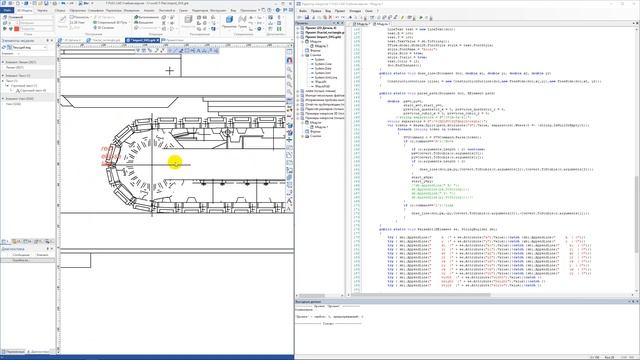The height and width of the screenshot is (360, 640).
Task: Open the Отладка menu in macro editor
Action: [x=355, y=11]
